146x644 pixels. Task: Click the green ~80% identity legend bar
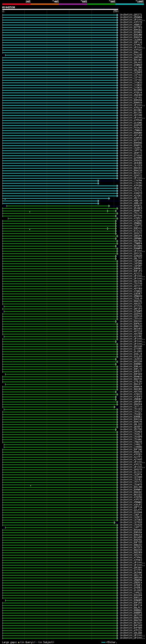pyautogui.click(x=101, y=4)
